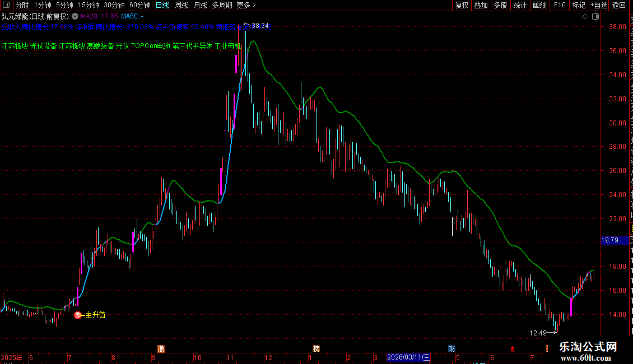Image resolution: width=633 pixels, height=364 pixels.
Task: Add stock with +自选 button
Action: point(599,5)
